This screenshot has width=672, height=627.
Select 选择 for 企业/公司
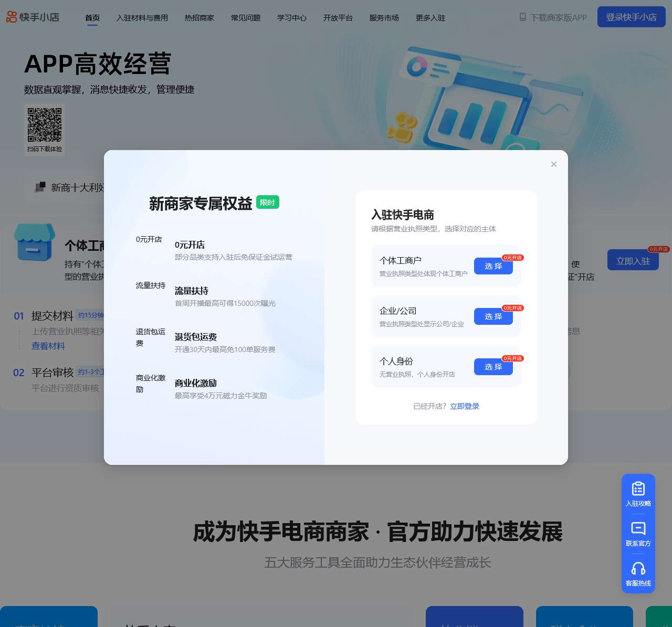point(493,316)
